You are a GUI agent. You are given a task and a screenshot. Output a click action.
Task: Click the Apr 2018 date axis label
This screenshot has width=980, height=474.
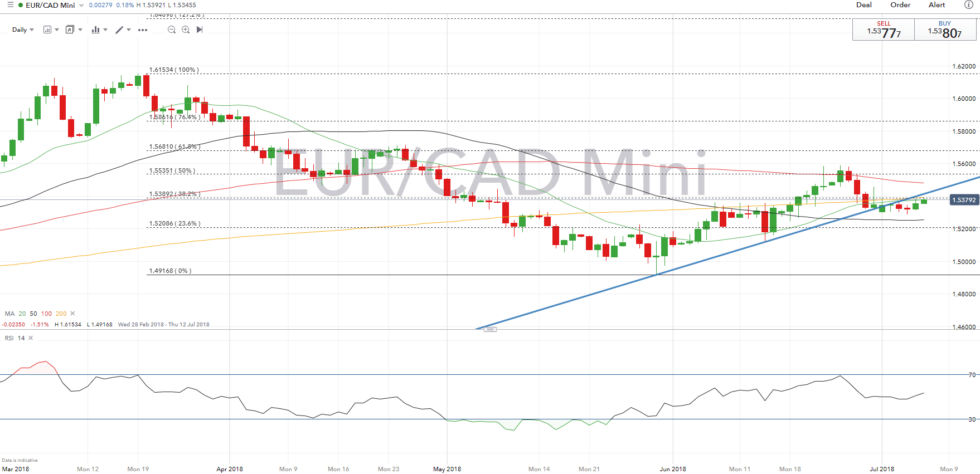[230, 469]
